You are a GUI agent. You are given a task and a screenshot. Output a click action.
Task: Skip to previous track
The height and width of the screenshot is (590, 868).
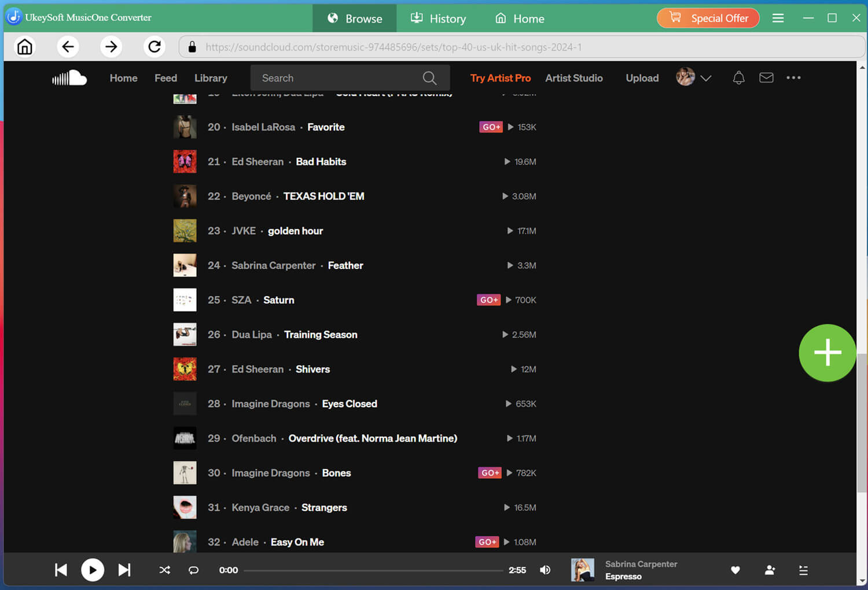[x=61, y=570]
